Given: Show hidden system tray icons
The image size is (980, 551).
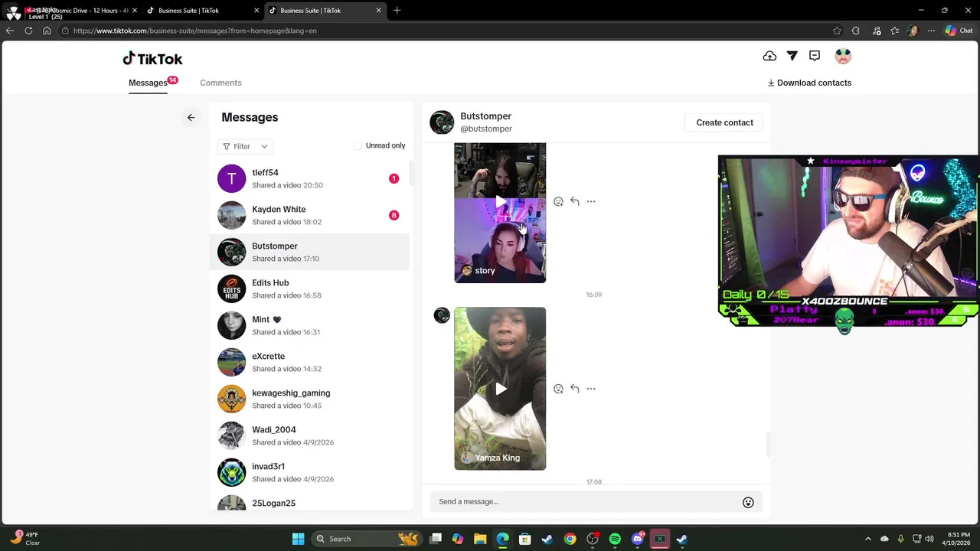Looking at the screenshot, I should click(867, 539).
